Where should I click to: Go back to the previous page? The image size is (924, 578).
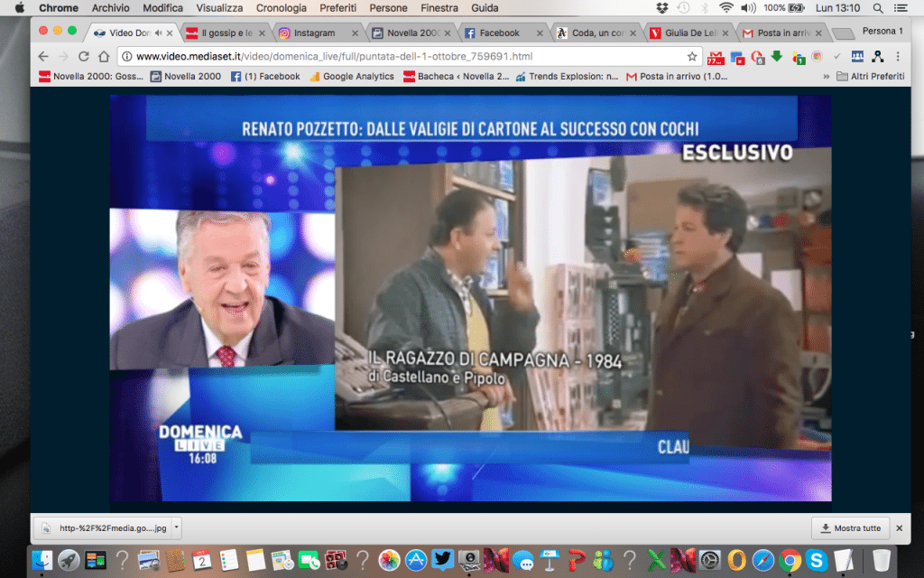click(43, 56)
